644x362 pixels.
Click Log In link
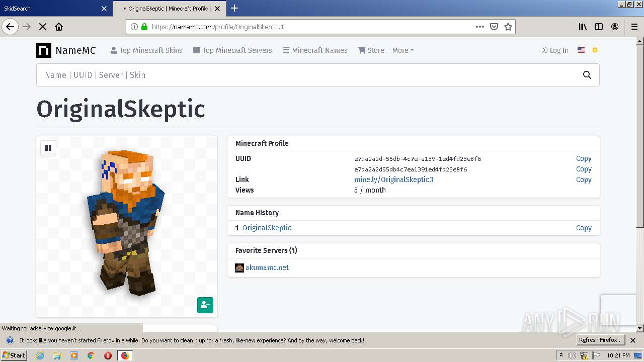pyautogui.click(x=554, y=50)
